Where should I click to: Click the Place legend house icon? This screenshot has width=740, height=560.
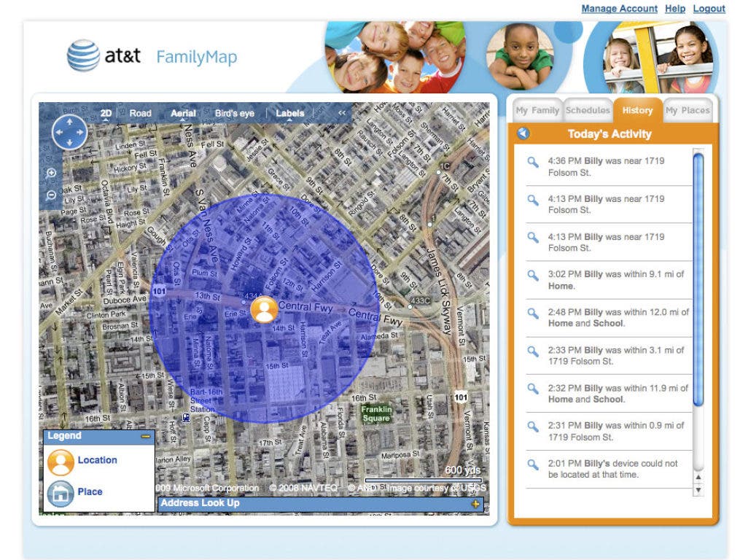(x=61, y=494)
